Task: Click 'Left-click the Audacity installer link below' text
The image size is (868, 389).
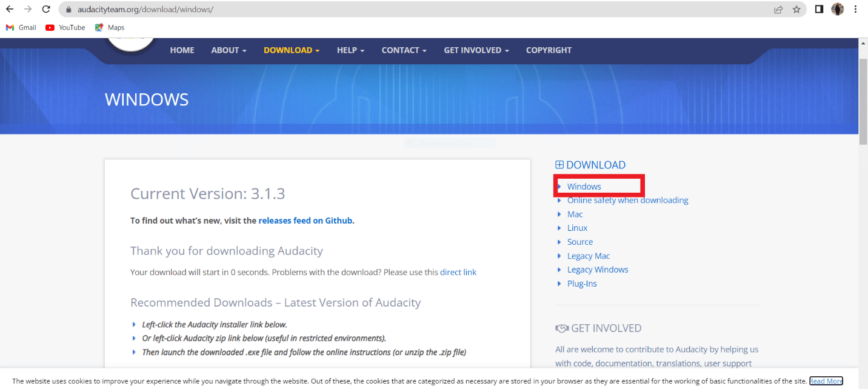Action: pos(215,324)
